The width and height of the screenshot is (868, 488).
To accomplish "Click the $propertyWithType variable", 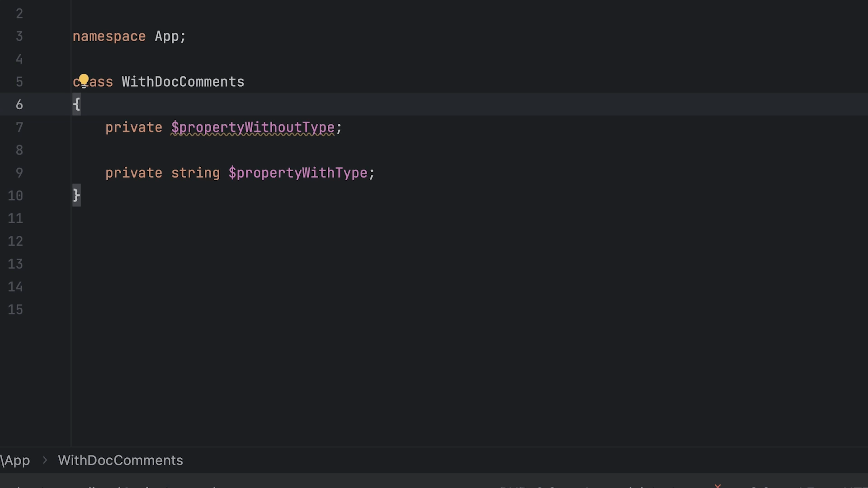I will click(298, 173).
